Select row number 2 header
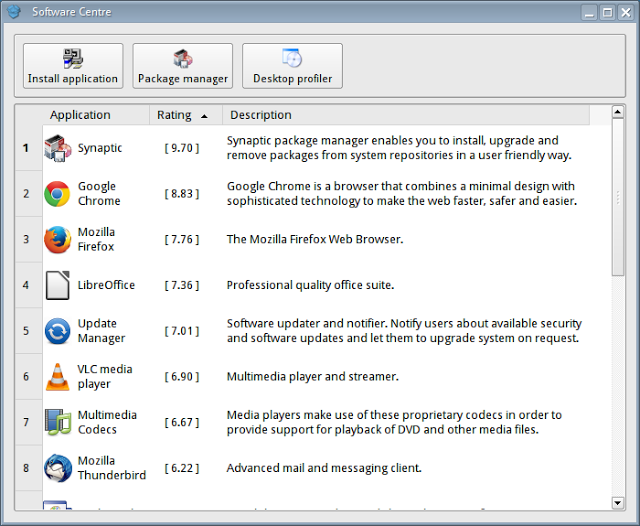The height and width of the screenshot is (526, 640). pyautogui.click(x=29, y=194)
